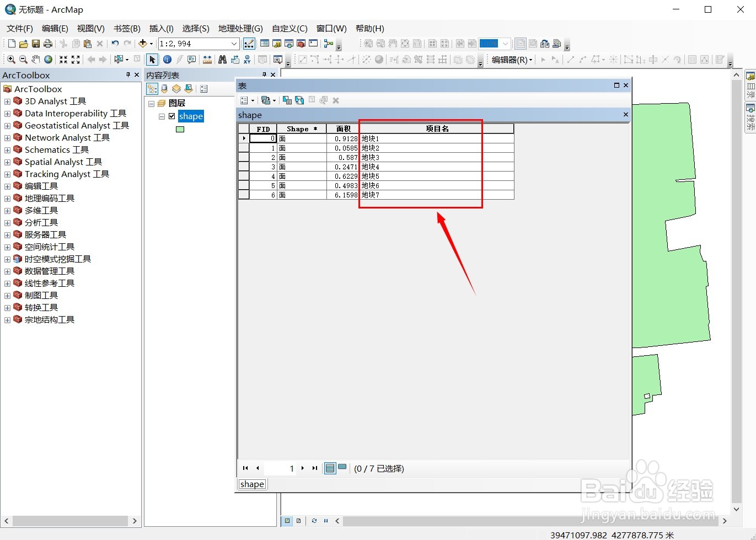756x540 pixels.
Task: Open the 自定义(C) menu
Action: click(x=289, y=29)
